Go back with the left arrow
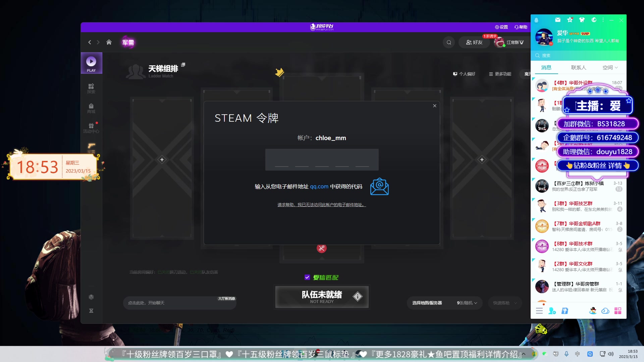Screen dimensions: 644x362 point(90,42)
